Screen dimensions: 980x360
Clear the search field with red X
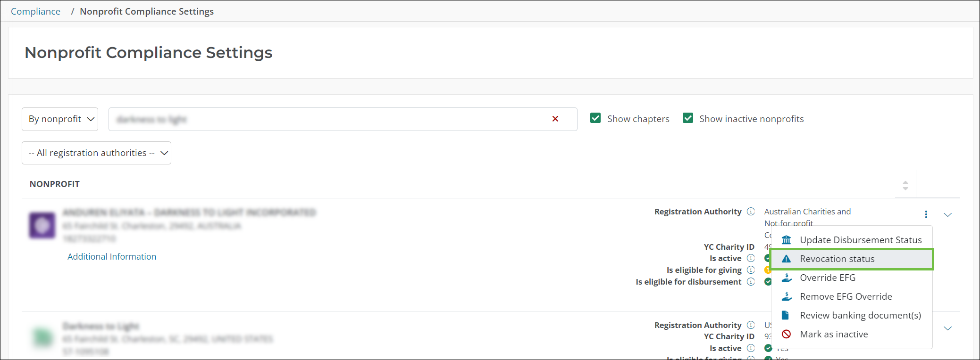tap(555, 119)
